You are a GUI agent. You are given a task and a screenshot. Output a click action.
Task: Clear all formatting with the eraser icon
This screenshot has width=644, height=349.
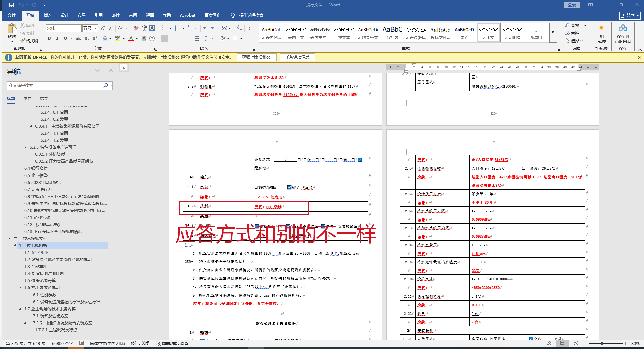pos(136,28)
